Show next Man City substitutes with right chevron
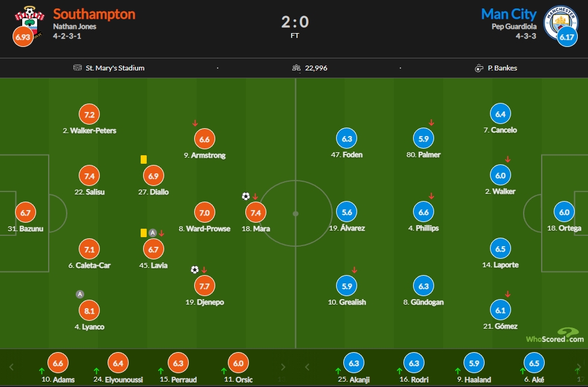The height and width of the screenshot is (387, 588). point(579,367)
